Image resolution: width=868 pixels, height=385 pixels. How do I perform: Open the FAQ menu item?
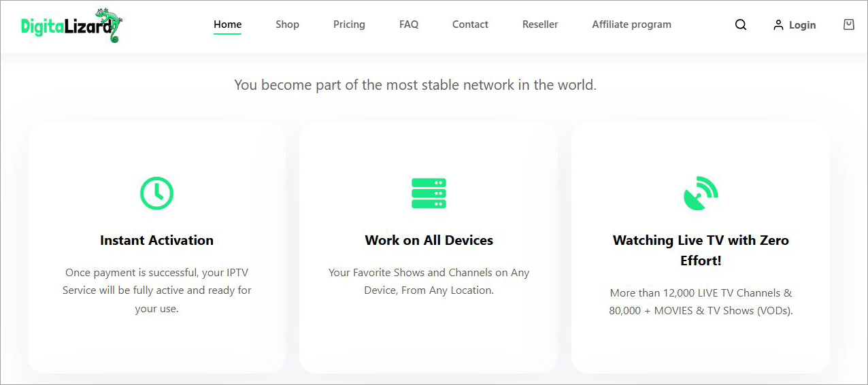click(409, 24)
